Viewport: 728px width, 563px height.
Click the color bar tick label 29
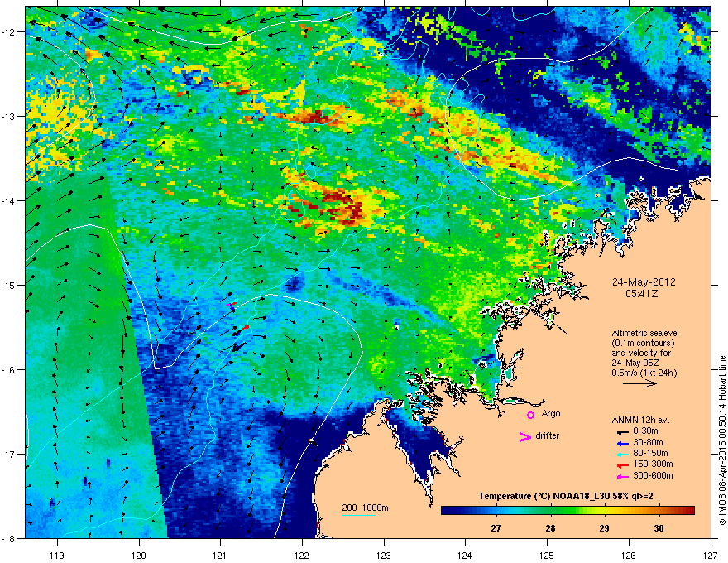click(x=604, y=528)
